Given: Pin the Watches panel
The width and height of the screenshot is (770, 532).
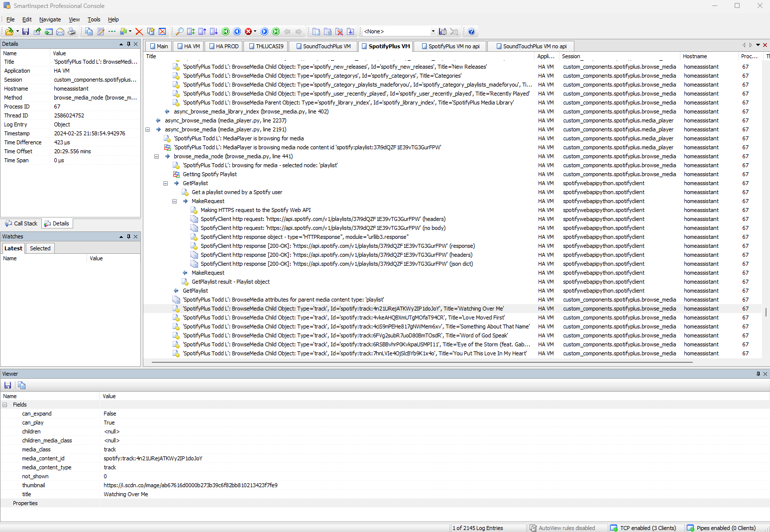Looking at the screenshot, I should (128, 236).
